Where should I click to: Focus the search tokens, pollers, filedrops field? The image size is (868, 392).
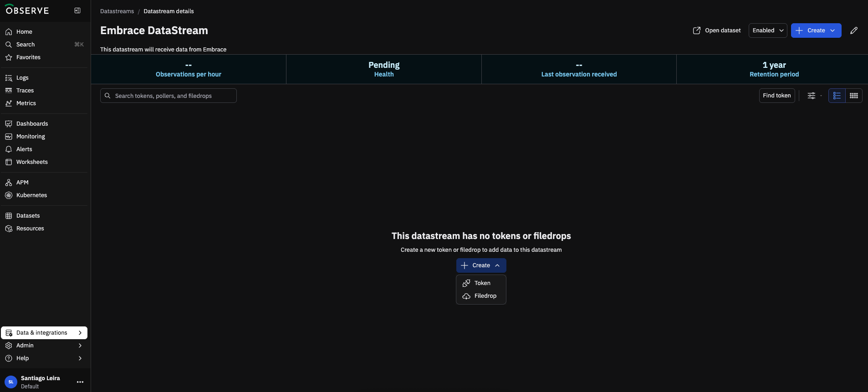coord(173,96)
